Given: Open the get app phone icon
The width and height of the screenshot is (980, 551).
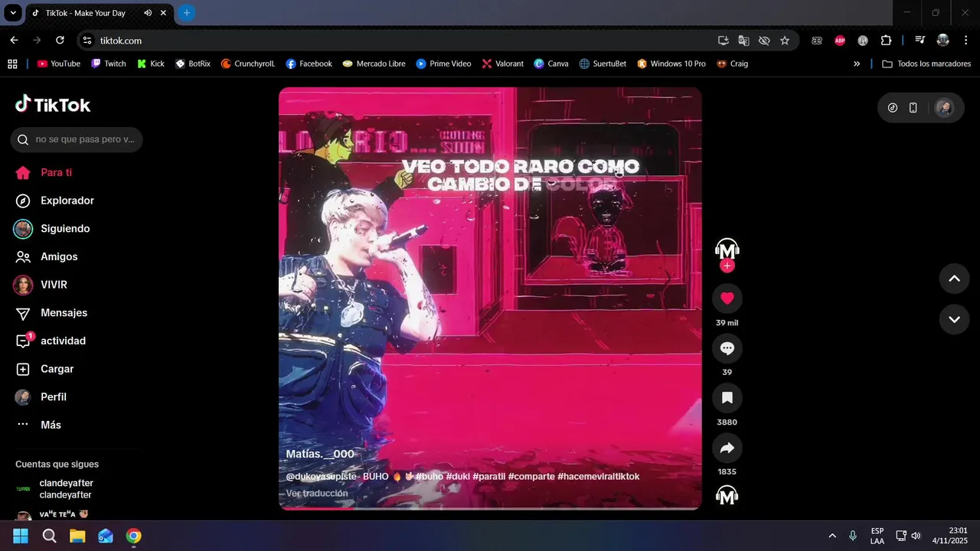Looking at the screenshot, I should click(913, 108).
